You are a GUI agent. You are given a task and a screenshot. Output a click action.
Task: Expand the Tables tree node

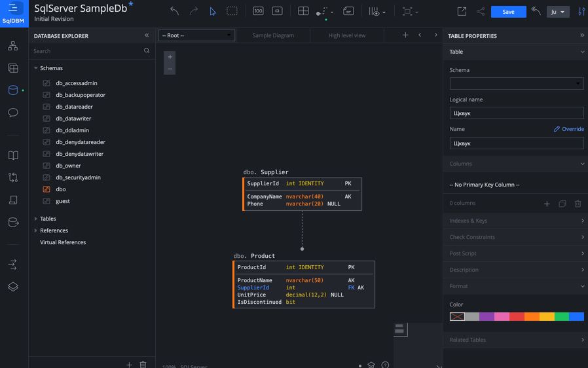coord(35,218)
